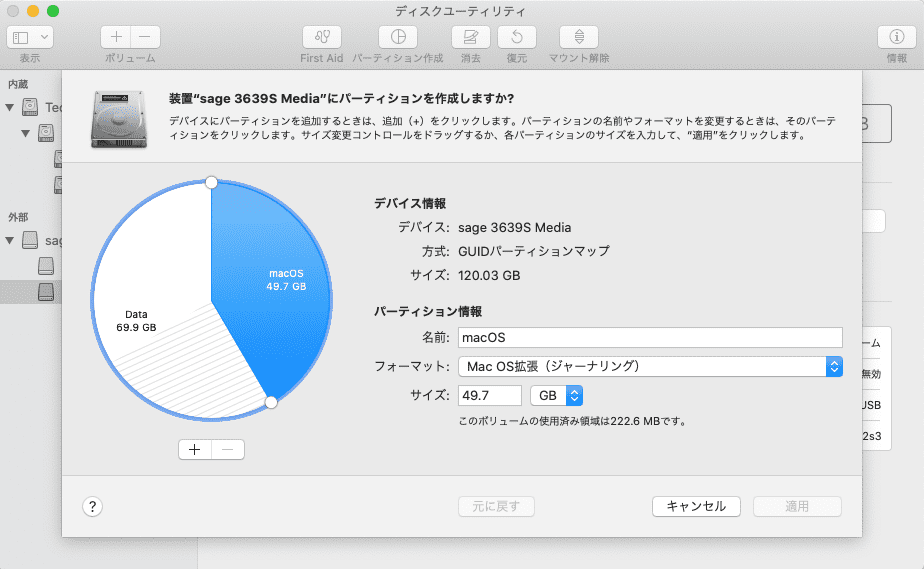Click the bottom resize handle on the pie chart
Image resolution: width=924 pixels, height=569 pixels.
point(271,402)
